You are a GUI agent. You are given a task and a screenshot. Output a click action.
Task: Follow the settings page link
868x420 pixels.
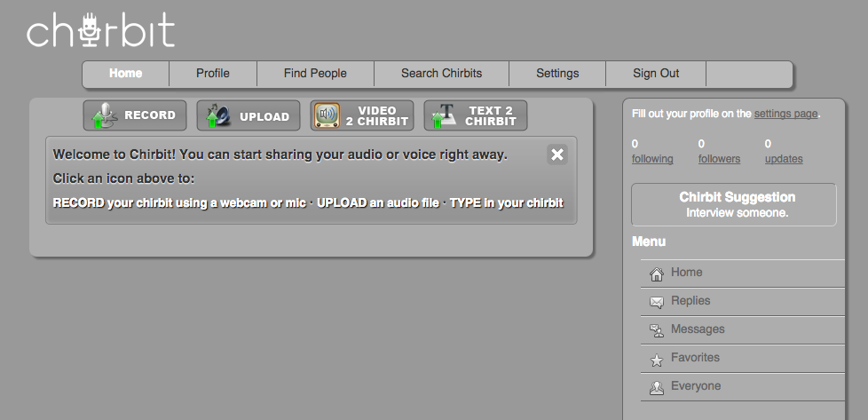pyautogui.click(x=785, y=114)
